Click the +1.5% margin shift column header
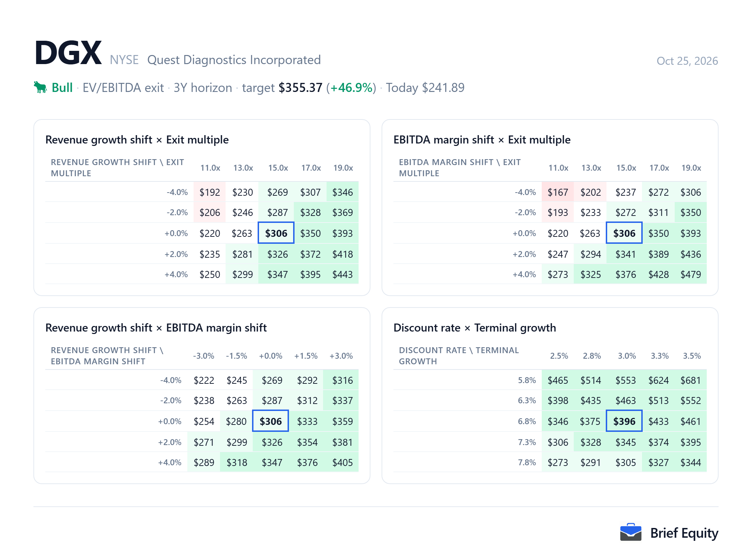The image size is (752, 560). click(306, 356)
